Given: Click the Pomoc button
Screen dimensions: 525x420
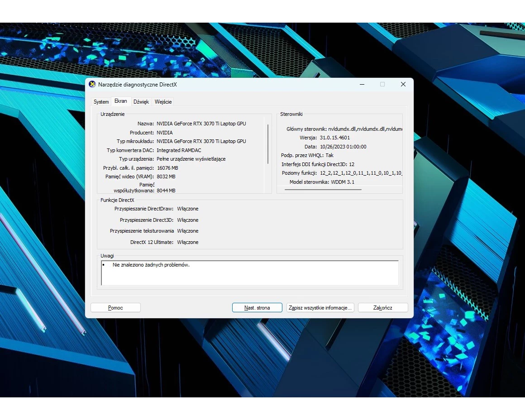Looking at the screenshot, I should [x=115, y=307].
